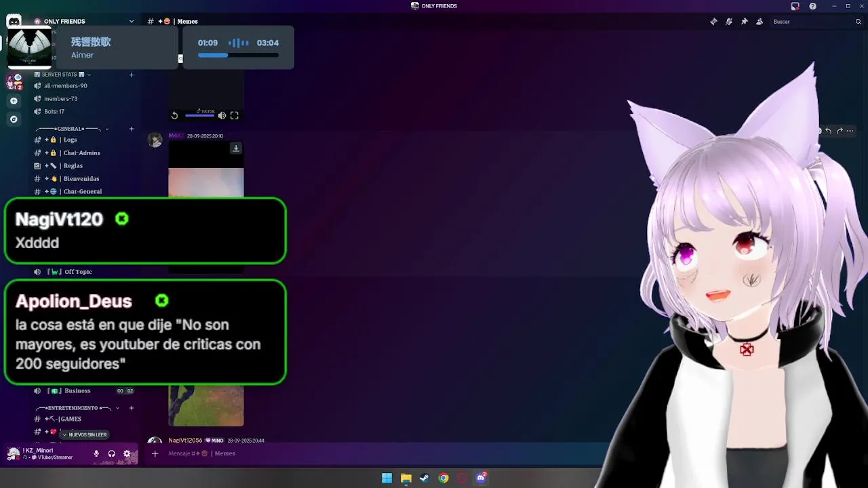Open the Logs channel

click(x=85, y=140)
